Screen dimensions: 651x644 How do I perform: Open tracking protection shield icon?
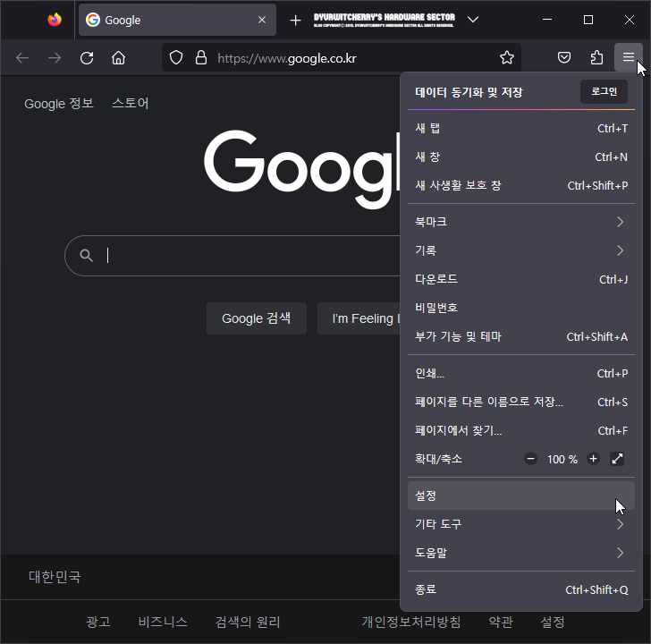(176, 58)
